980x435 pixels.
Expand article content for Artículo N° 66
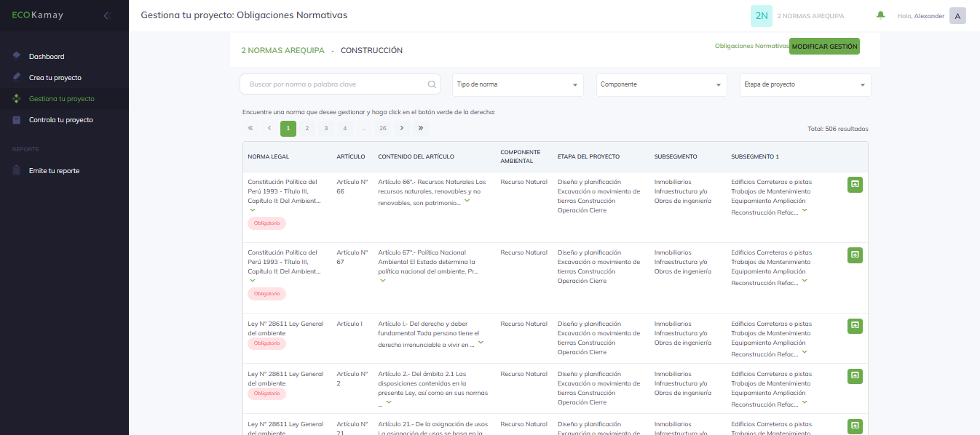[467, 201]
